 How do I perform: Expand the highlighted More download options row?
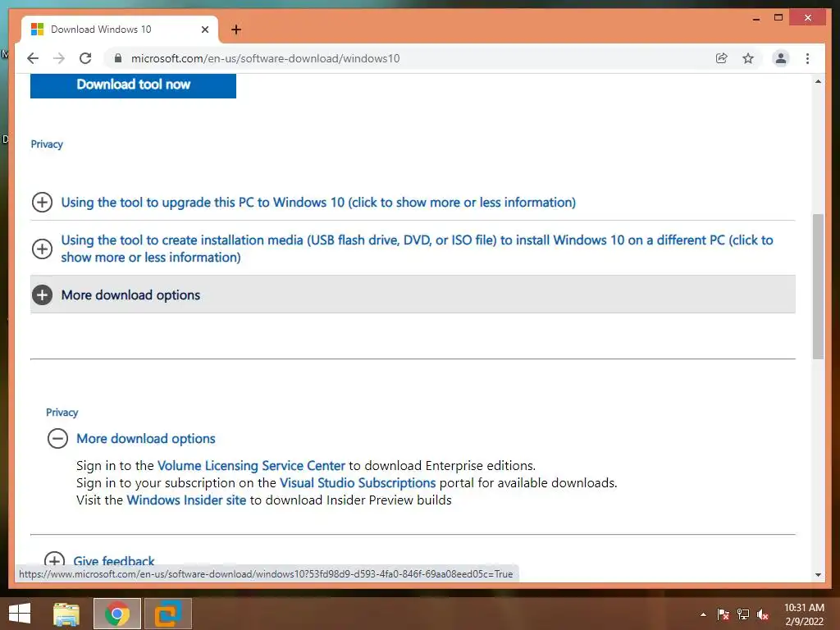click(x=413, y=294)
